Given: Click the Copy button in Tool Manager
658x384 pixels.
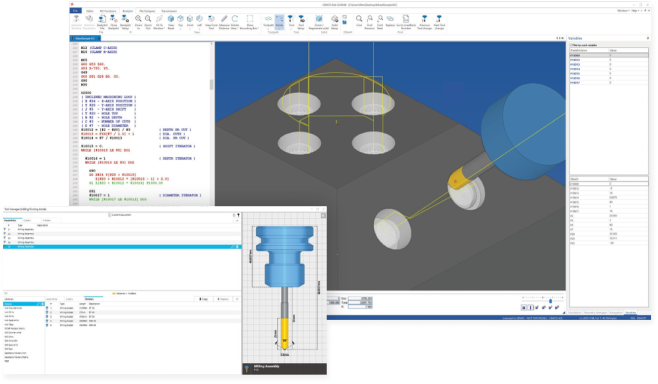Looking at the screenshot, I should tap(204, 299).
